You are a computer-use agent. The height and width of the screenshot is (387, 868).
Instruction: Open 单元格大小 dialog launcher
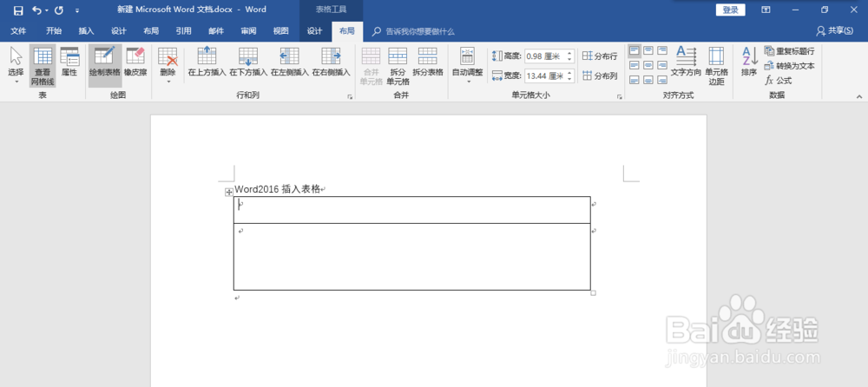620,96
